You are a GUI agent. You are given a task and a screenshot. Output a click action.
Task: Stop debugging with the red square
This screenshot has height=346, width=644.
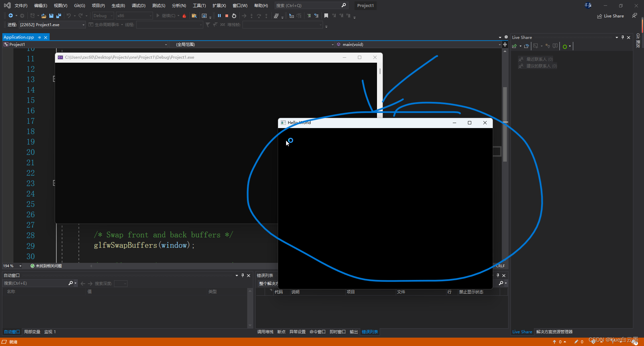[x=227, y=16]
